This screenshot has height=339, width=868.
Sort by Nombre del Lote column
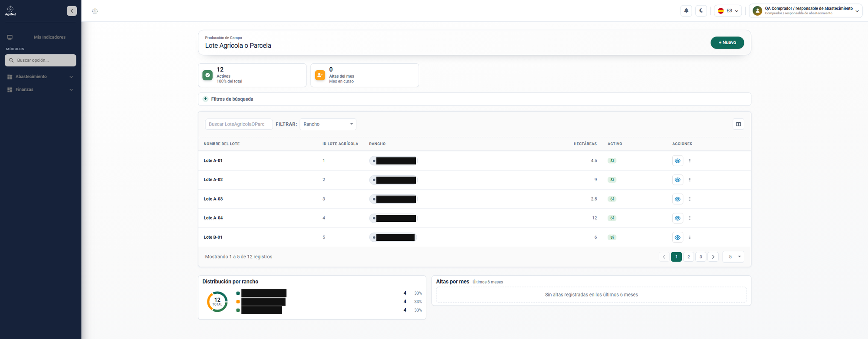pos(221,144)
